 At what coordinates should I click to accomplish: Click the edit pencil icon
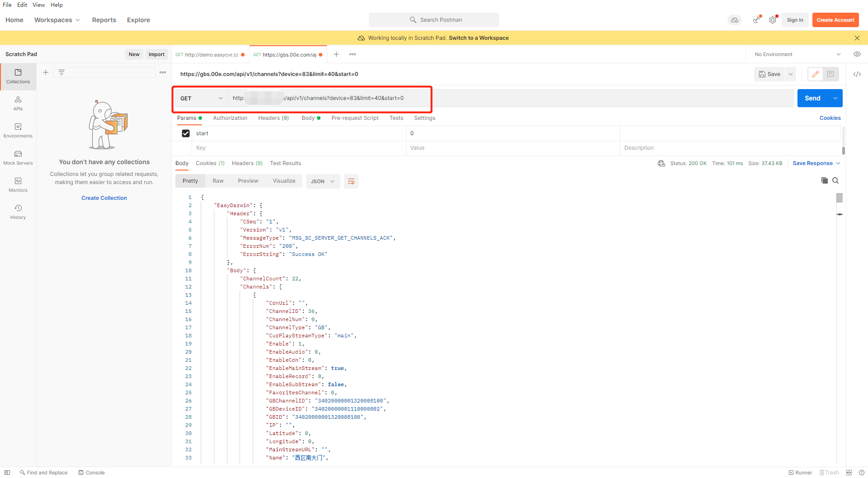[816, 74]
